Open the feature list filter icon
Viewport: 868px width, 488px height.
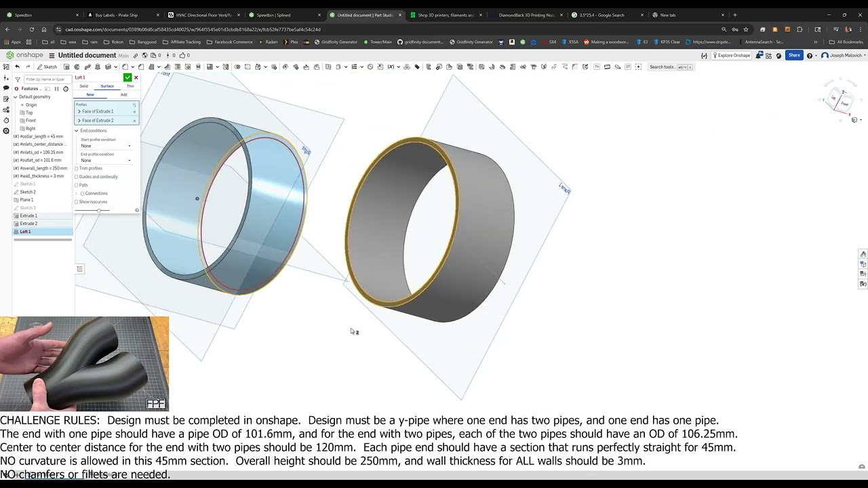(18, 79)
